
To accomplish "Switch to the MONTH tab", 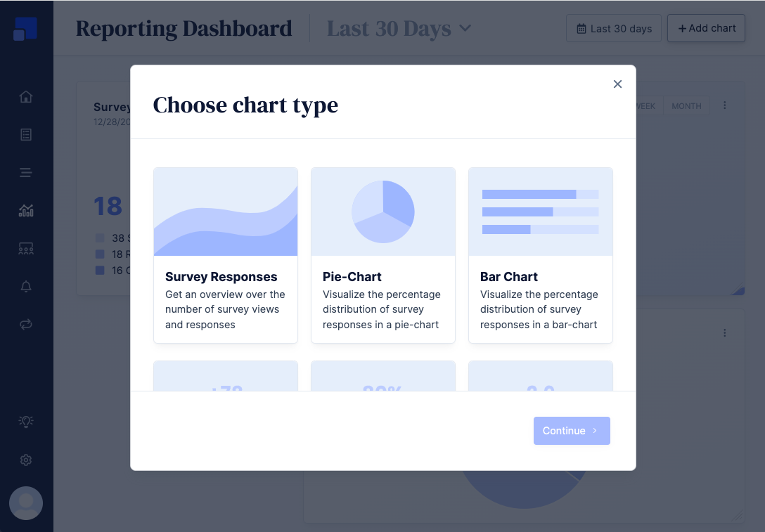I will 686,105.
